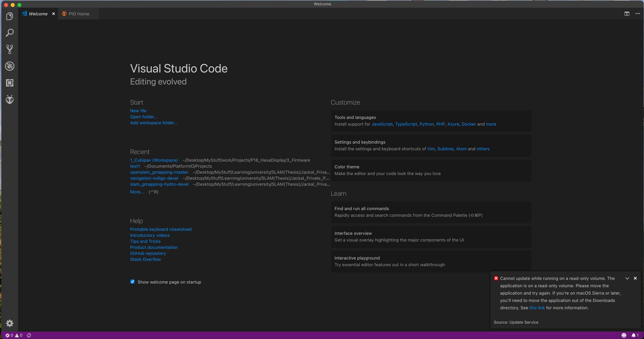Screen dimensions: 644x339
Task: Open recent 1_Cubipax (Workspace)
Action: pos(154,160)
